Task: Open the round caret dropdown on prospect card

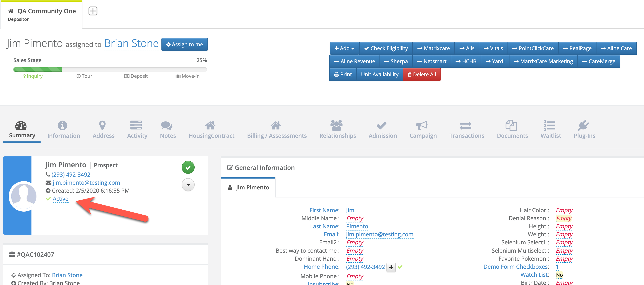Action: tap(188, 185)
